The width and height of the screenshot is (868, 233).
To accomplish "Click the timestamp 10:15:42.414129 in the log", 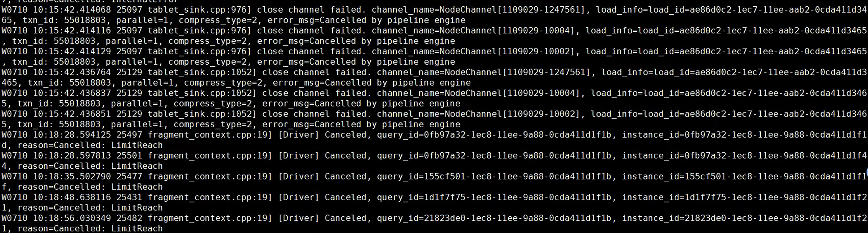I will tap(72, 52).
